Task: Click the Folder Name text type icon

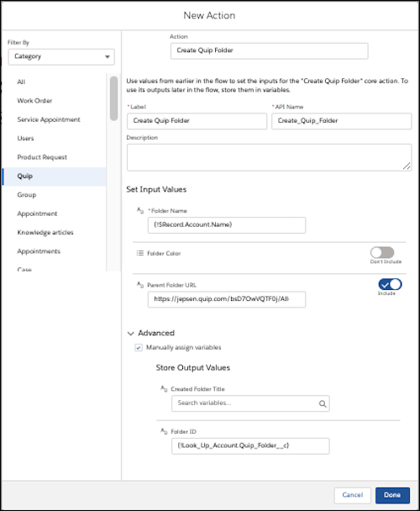Action: click(140, 210)
